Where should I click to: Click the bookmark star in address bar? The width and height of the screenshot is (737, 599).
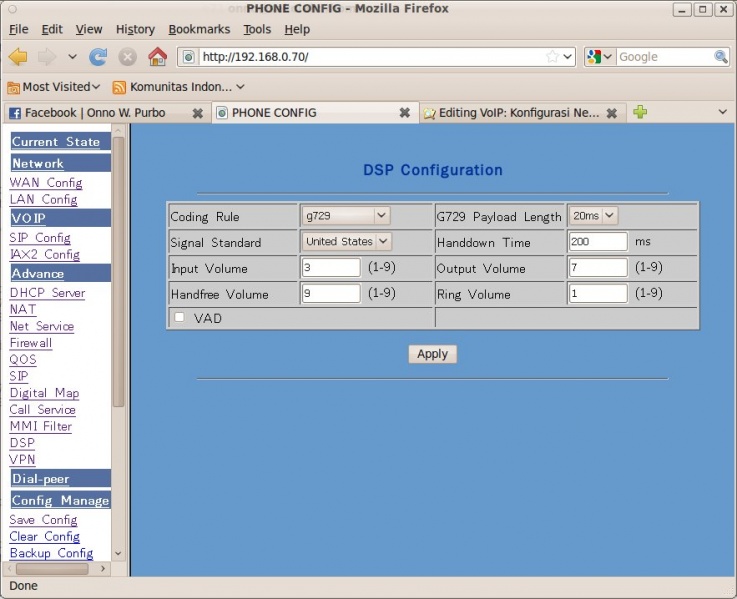point(552,57)
